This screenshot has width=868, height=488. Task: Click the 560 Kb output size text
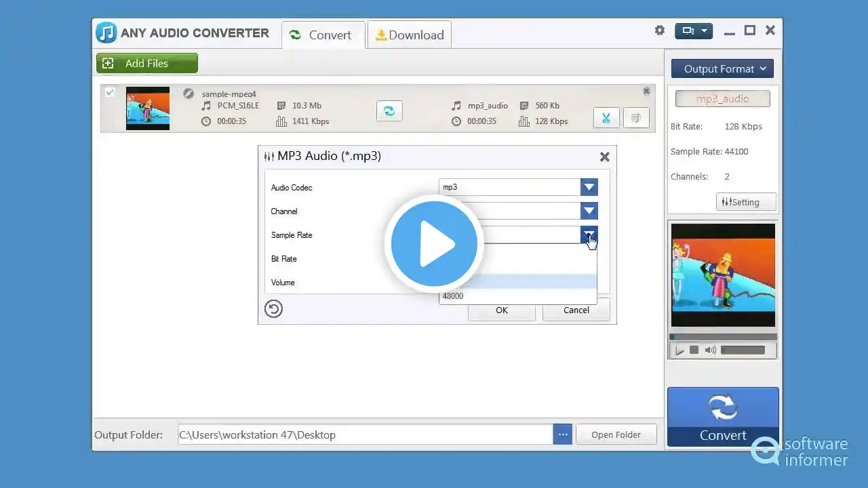547,106
